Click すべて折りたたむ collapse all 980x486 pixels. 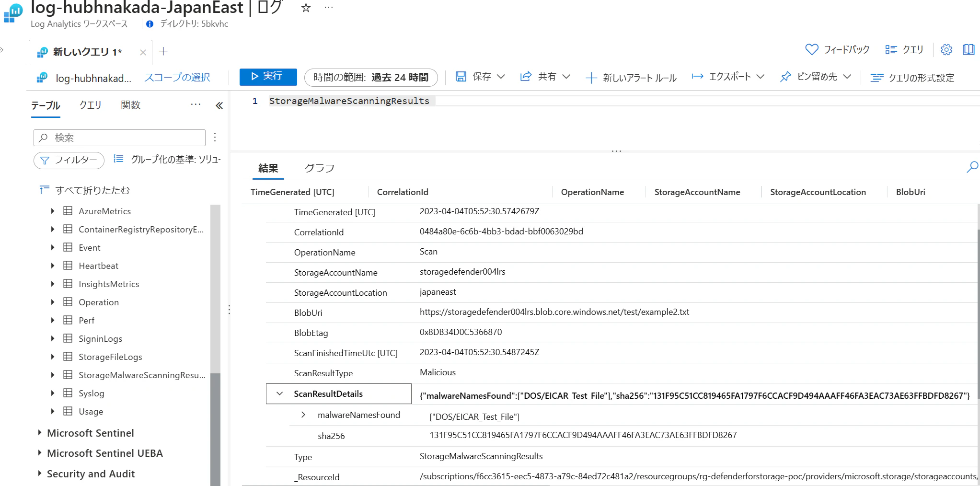[85, 190]
